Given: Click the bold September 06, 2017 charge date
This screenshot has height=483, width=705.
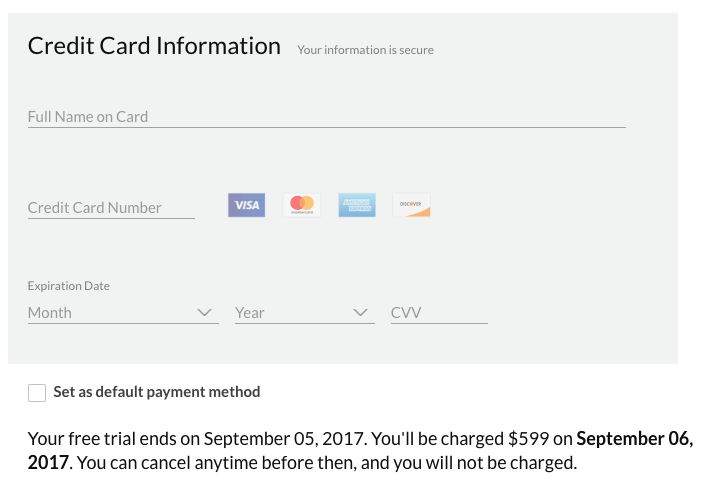Looking at the screenshot, I should [360, 451].
